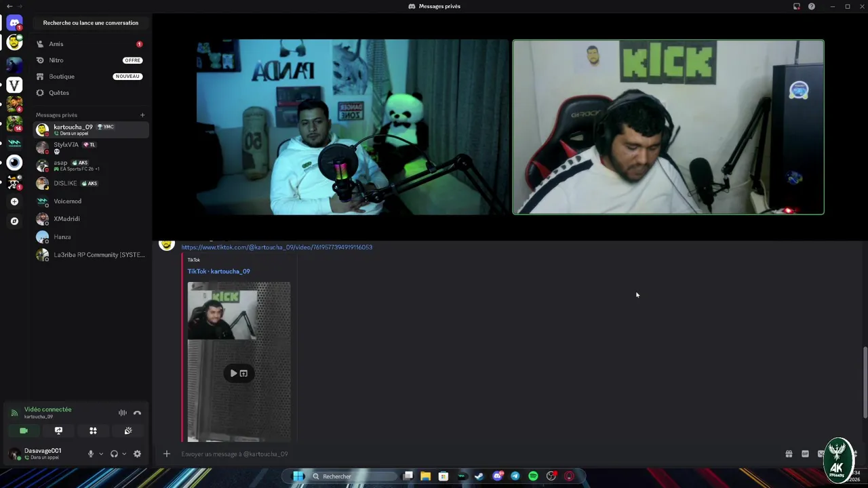Open the asap conversation
Screen dimensions: 868x488
[x=90, y=165]
